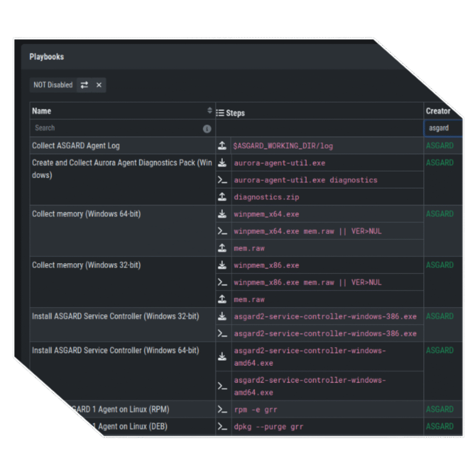Click the rpm -e grr step text
This screenshot has width=476, height=476.
(x=255, y=410)
